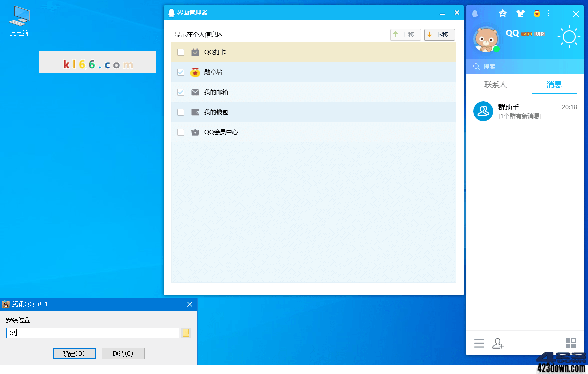Select the 我的邮箱 row text
This screenshot has width=588, height=374.
click(216, 92)
